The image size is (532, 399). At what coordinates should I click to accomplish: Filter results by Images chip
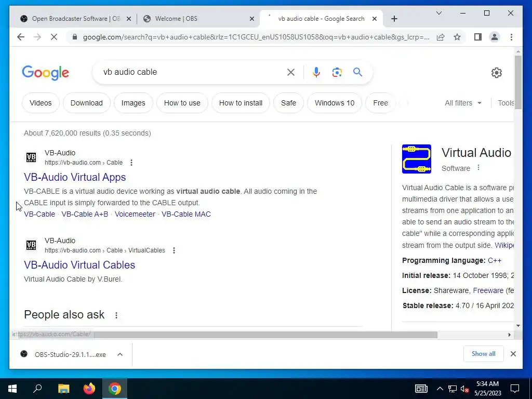tap(134, 103)
